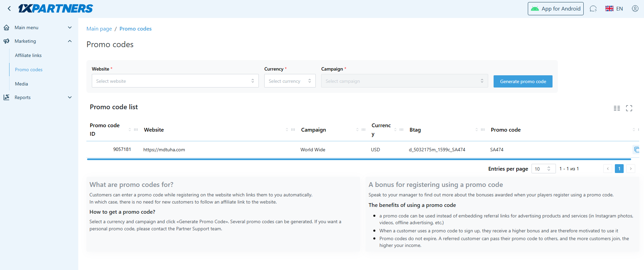This screenshot has height=270, width=644.
Task: Sort the Campaign column
Action: click(x=357, y=130)
